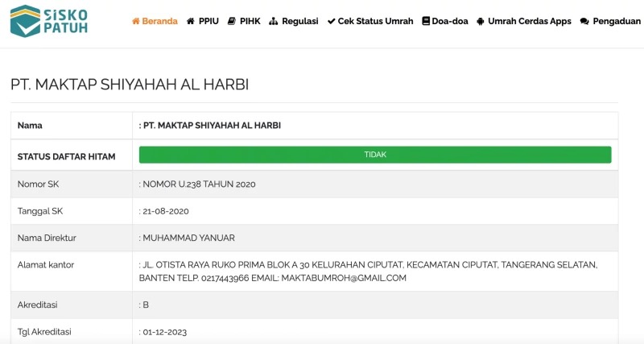This screenshot has width=644, height=344.
Task: Click the green TIDAK status bar
Action: click(x=375, y=155)
